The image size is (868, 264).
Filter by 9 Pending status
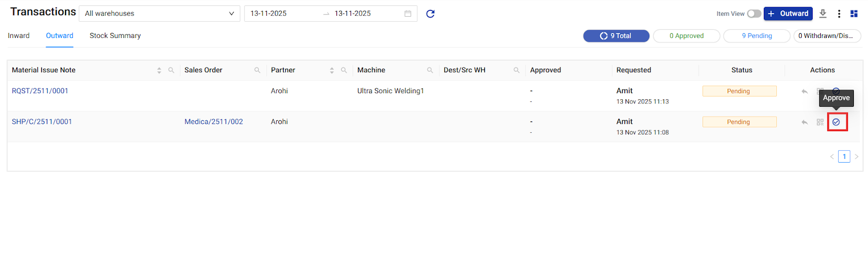[756, 36]
